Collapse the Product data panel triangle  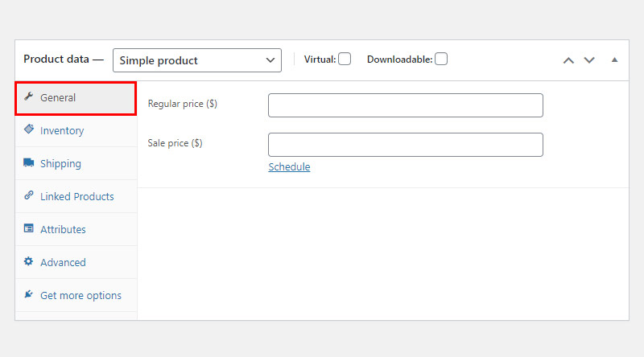(x=614, y=60)
